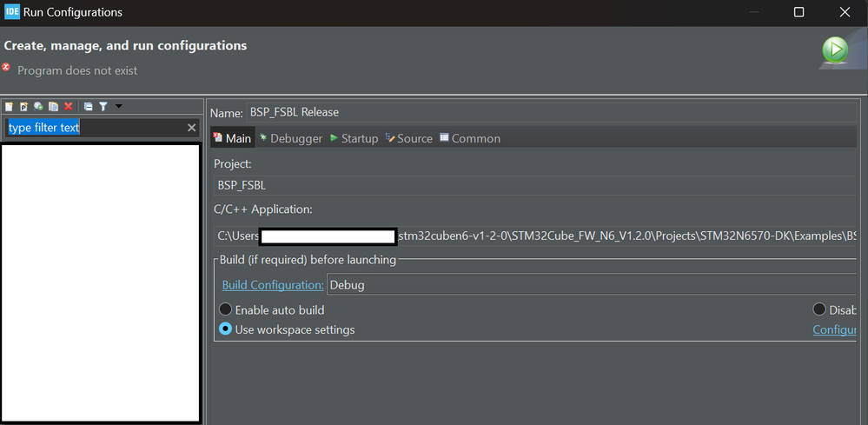868x425 pixels.
Task: Select Use workspace settings radio button
Action: [x=226, y=329]
